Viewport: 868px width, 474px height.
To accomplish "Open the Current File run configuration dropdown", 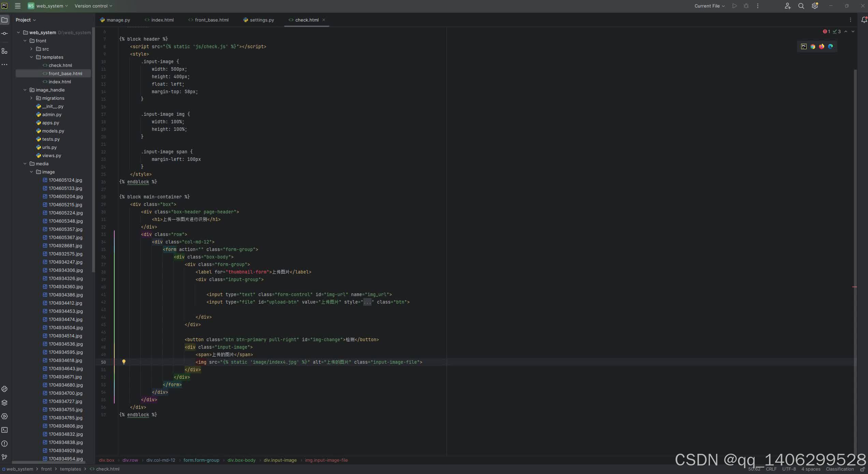I will tap(709, 6).
